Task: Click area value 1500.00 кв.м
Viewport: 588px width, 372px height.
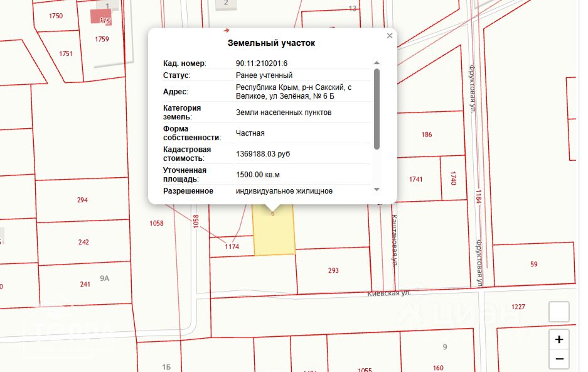Action: click(258, 175)
